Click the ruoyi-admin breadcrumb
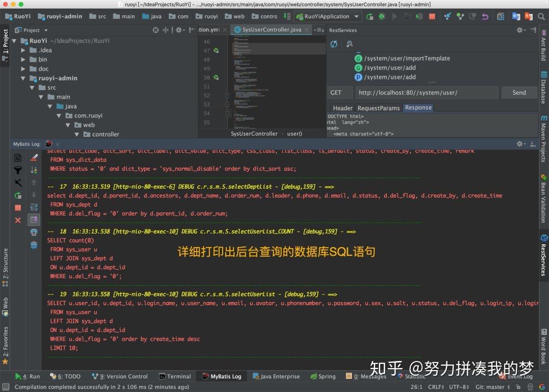Viewport: 549px width, 392px height. click(x=60, y=16)
